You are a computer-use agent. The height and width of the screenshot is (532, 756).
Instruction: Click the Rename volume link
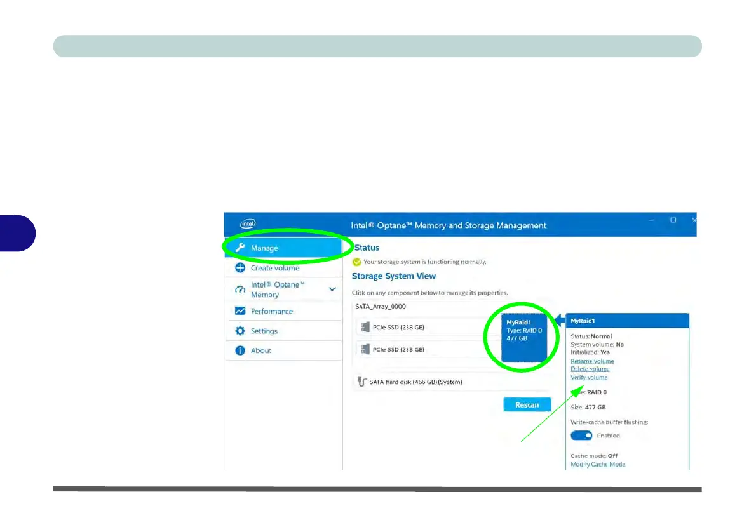[x=592, y=361]
